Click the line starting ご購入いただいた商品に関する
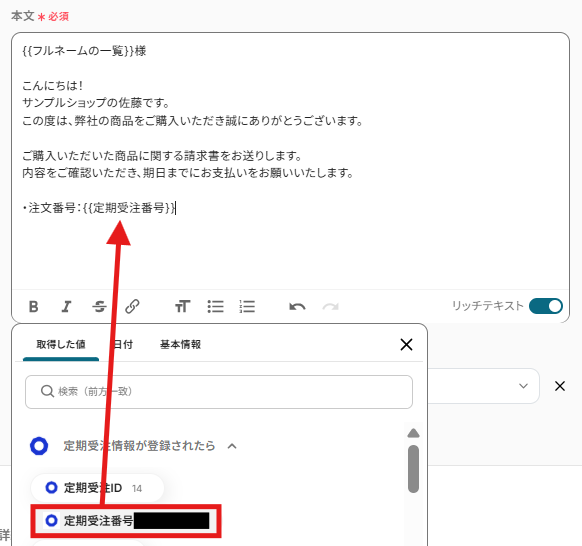 tap(162, 156)
